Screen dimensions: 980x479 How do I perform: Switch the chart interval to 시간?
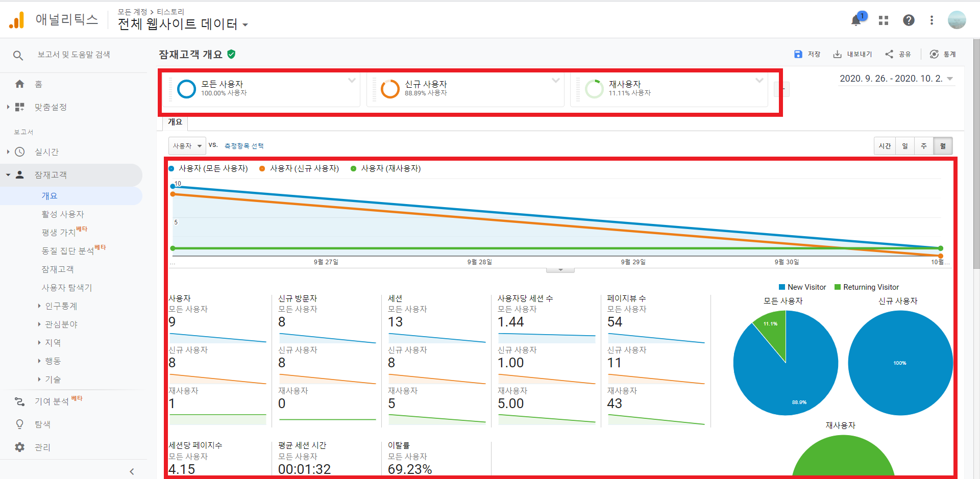point(885,146)
